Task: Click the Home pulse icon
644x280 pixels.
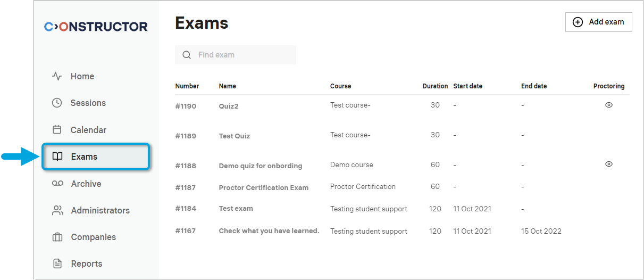Action: [x=57, y=76]
